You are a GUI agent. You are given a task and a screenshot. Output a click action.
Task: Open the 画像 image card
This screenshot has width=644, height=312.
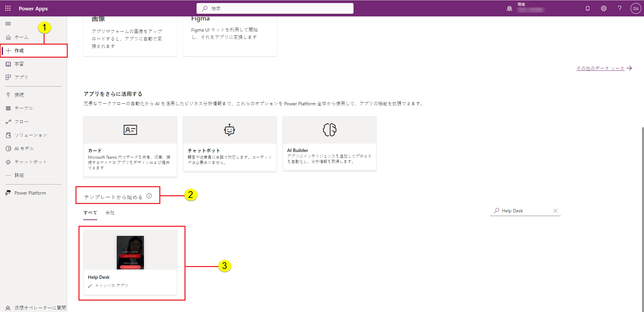click(130, 36)
